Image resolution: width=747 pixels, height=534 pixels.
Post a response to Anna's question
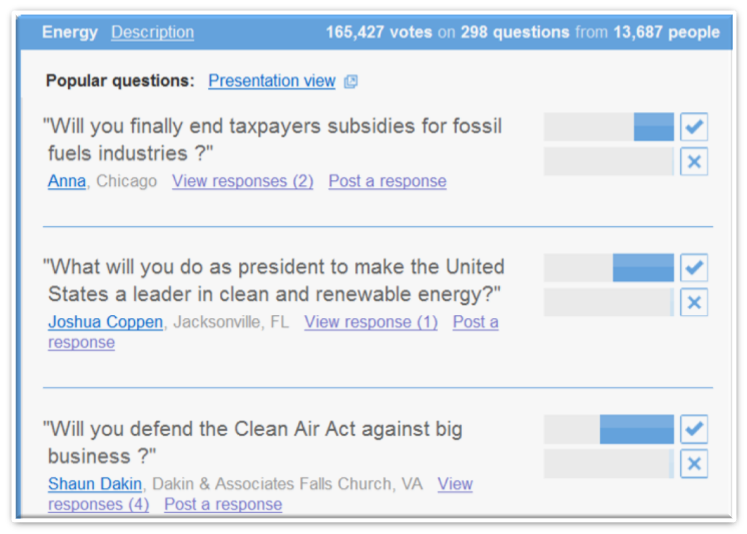pyautogui.click(x=387, y=181)
